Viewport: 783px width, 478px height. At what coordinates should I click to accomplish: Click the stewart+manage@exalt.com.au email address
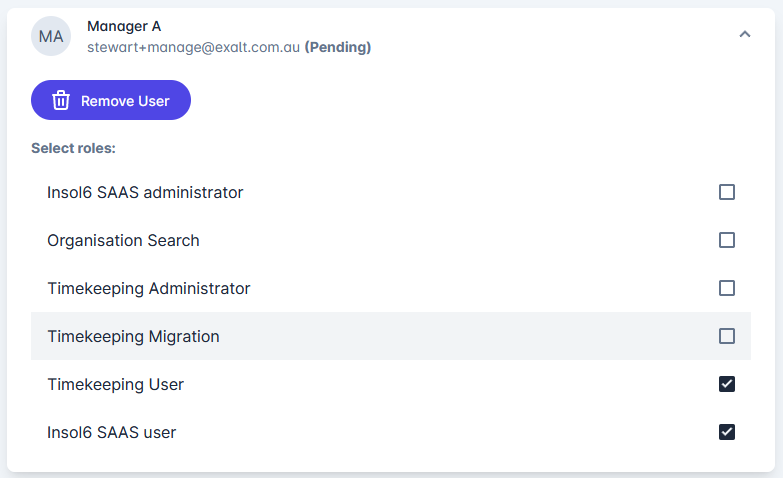(x=194, y=47)
